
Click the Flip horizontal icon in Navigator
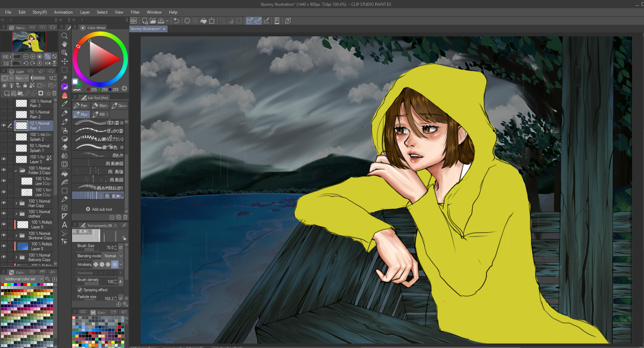pos(48,63)
